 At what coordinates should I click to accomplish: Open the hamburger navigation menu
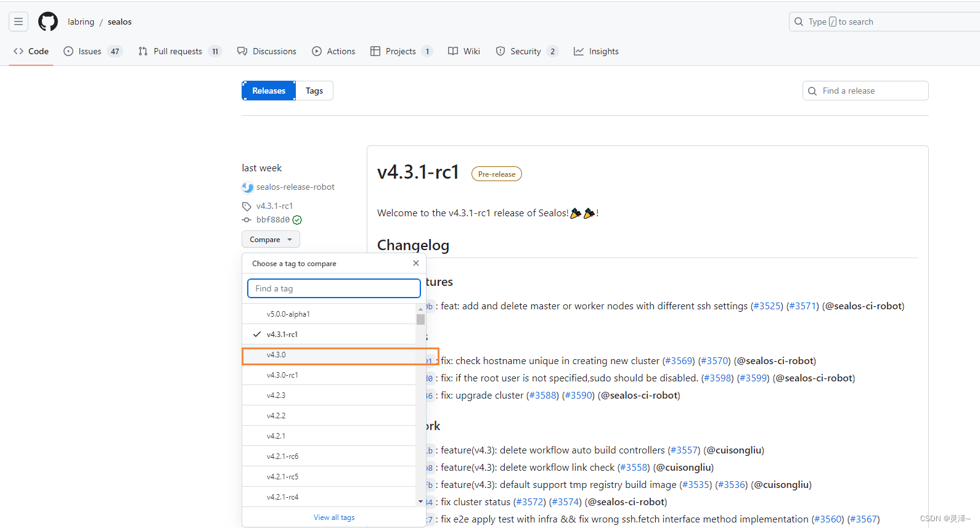(18, 22)
